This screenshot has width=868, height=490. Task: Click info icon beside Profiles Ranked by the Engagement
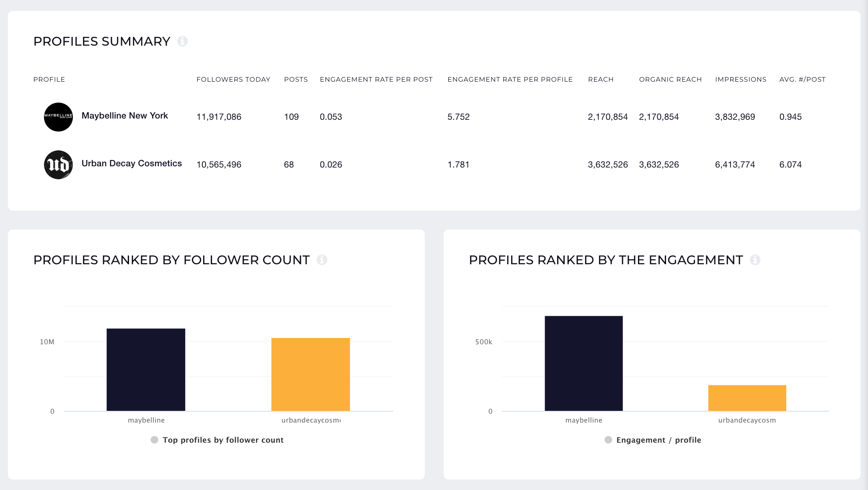pos(755,260)
